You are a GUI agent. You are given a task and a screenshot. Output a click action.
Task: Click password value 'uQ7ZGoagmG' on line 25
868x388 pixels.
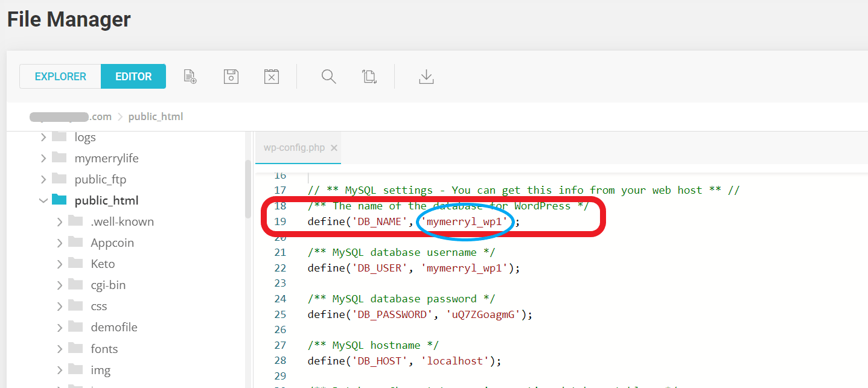(483, 314)
